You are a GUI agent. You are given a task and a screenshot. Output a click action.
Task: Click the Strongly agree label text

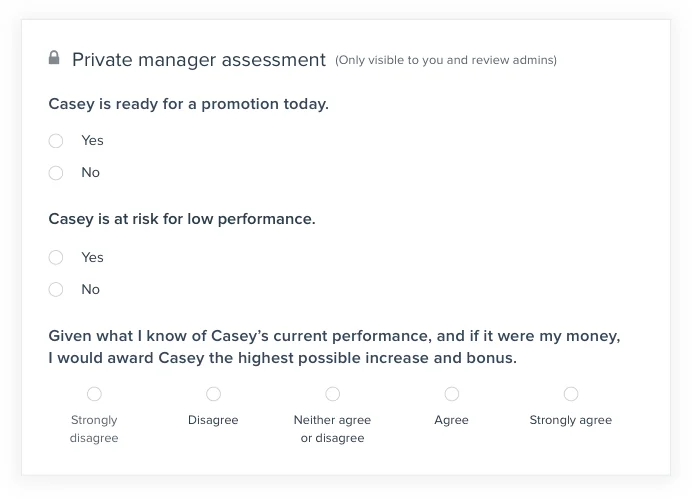571,420
